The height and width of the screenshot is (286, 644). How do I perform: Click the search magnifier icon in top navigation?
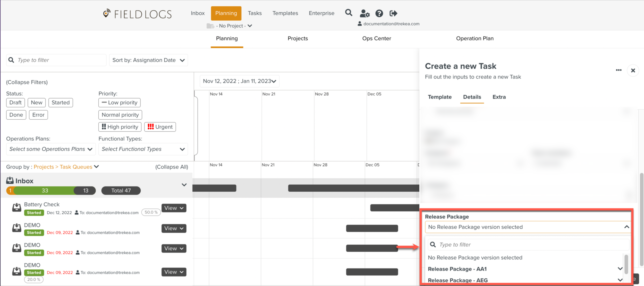point(349,13)
